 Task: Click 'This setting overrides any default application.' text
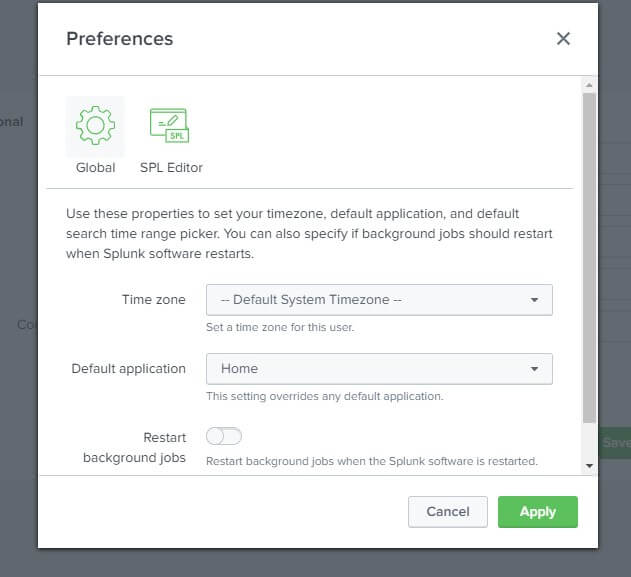pyautogui.click(x=325, y=396)
